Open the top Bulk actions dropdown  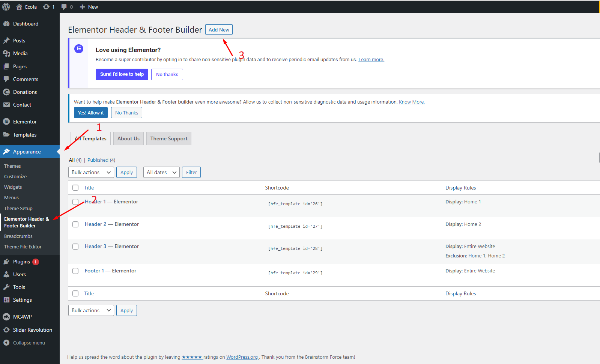(91, 172)
